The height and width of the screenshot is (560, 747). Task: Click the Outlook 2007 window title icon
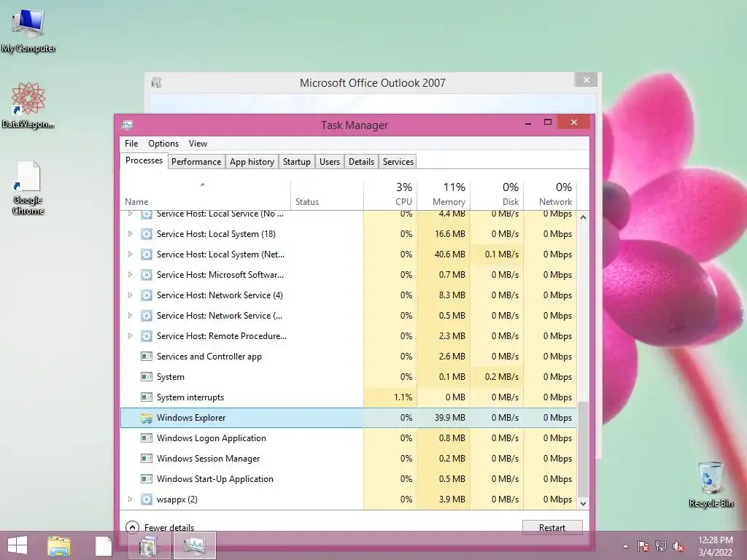point(156,83)
